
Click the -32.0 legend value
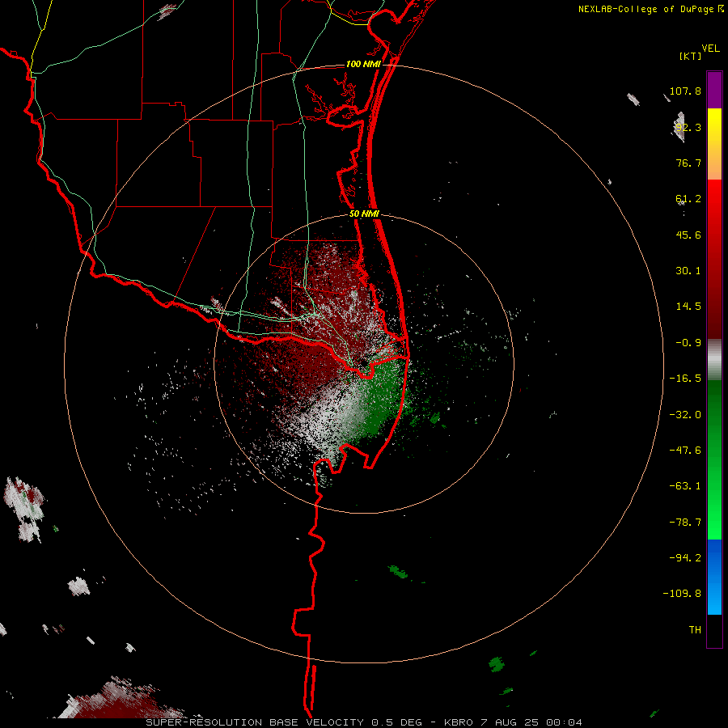click(x=685, y=415)
